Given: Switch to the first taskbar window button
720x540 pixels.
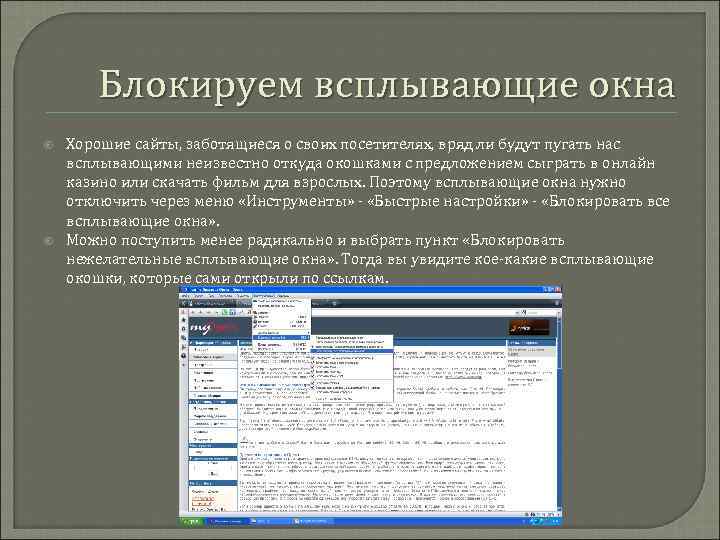Looking at the screenshot, I should pos(227,522).
